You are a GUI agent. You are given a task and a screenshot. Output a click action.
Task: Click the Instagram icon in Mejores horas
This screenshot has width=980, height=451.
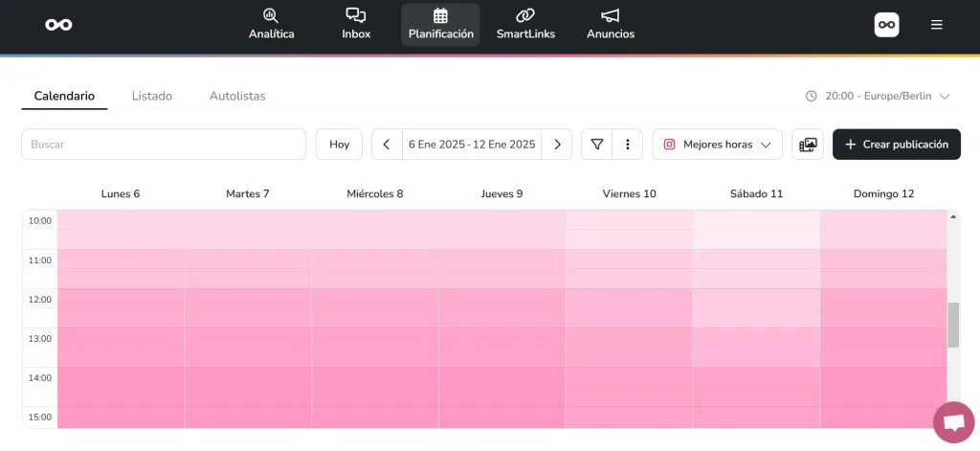coord(669,144)
